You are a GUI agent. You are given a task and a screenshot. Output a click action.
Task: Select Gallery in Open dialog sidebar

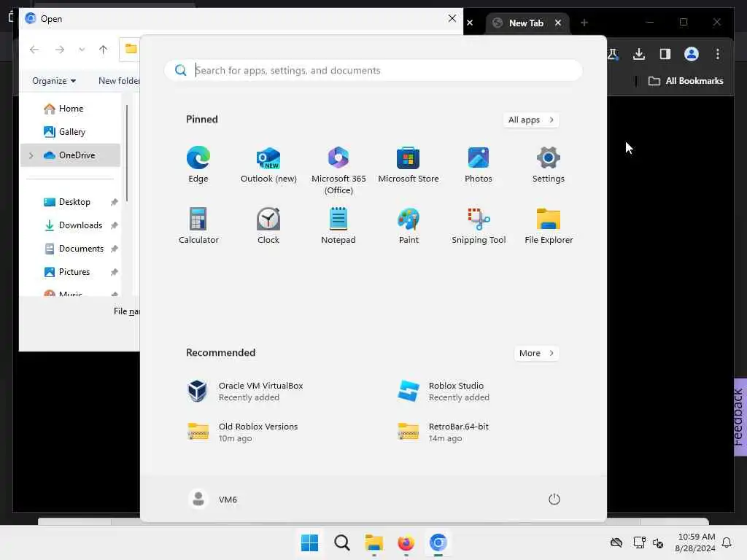coord(71,132)
